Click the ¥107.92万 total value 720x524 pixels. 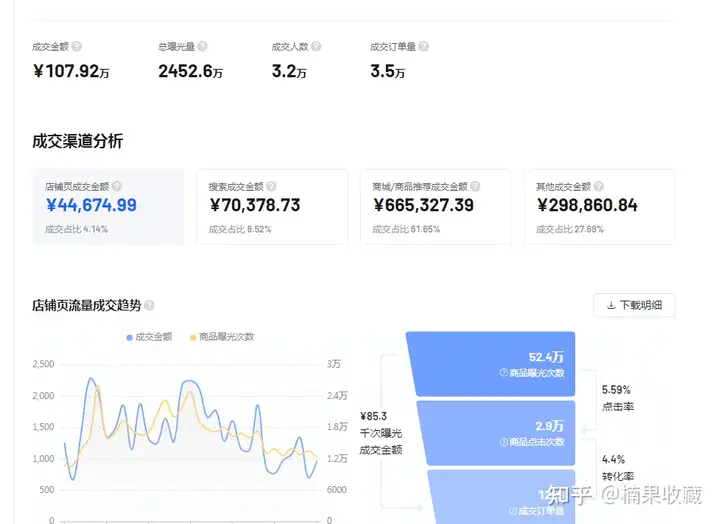click(71, 71)
